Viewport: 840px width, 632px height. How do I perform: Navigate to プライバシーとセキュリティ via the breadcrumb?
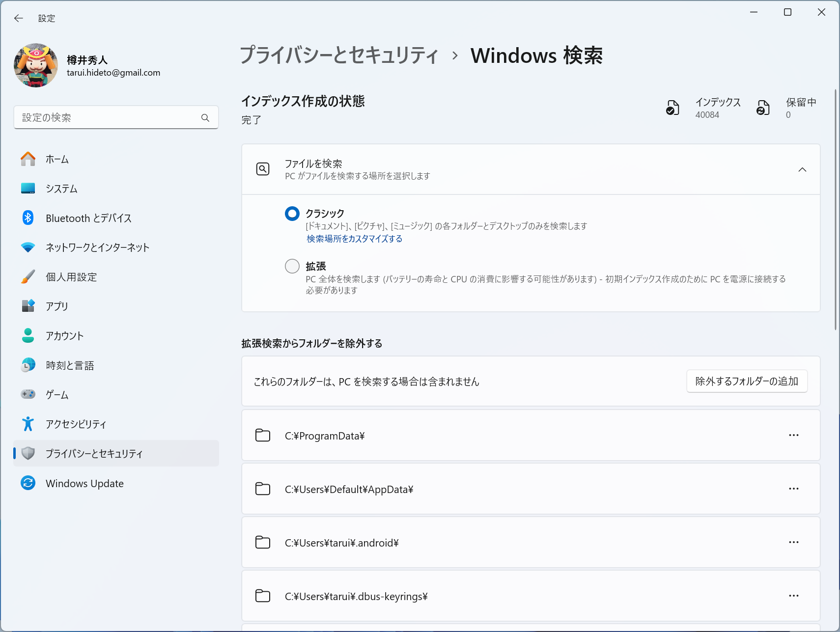tap(338, 55)
